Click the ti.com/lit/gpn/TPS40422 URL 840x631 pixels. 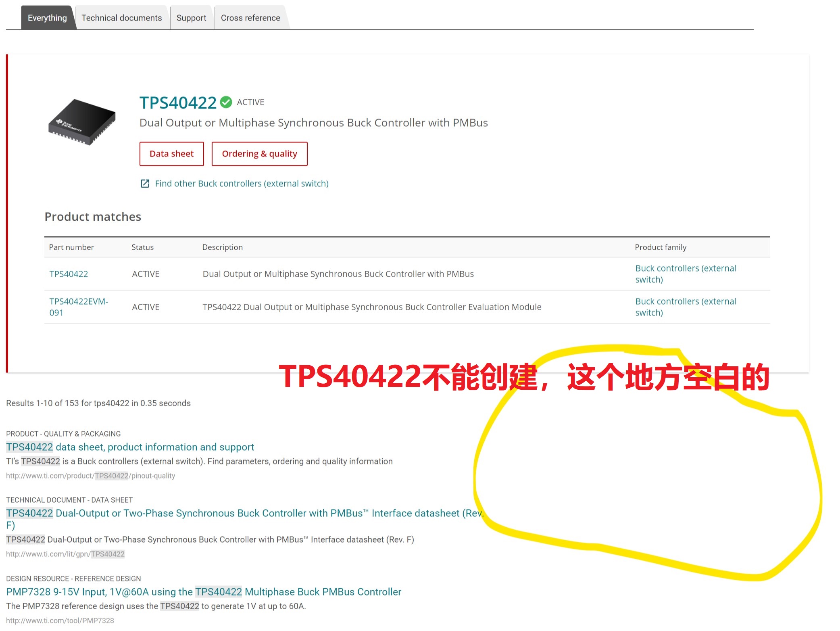click(65, 554)
